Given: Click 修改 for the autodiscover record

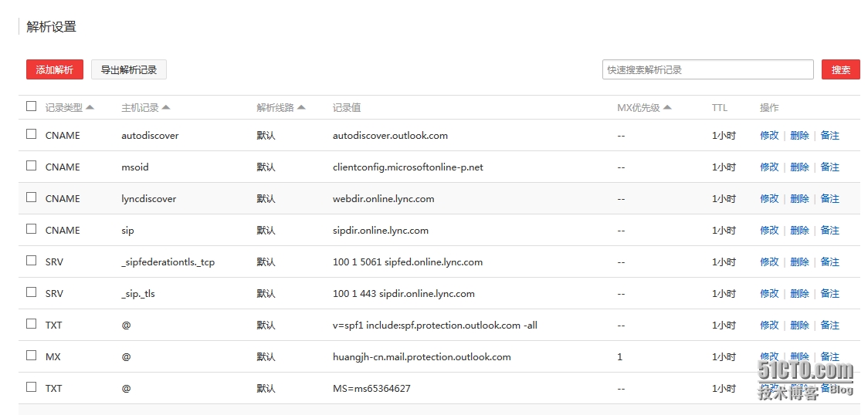Looking at the screenshot, I should pyautogui.click(x=769, y=135).
